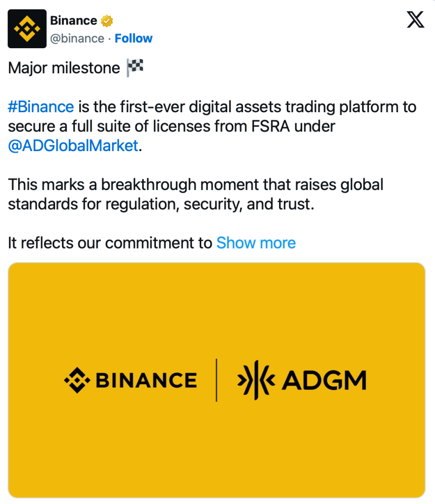Open the #Binance hashtag
The height and width of the screenshot is (504, 435).
point(41,106)
